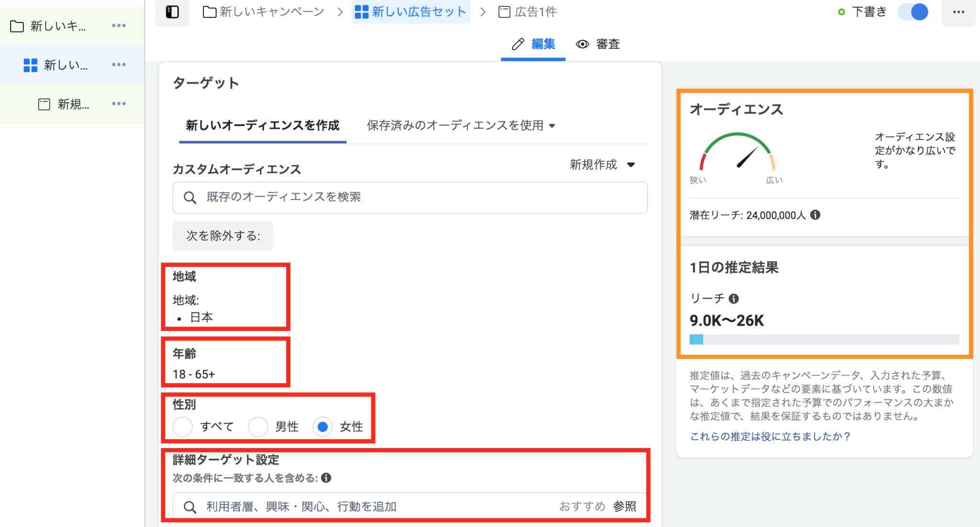
Task: Select the 男性 gender radio button
Action: point(258,427)
